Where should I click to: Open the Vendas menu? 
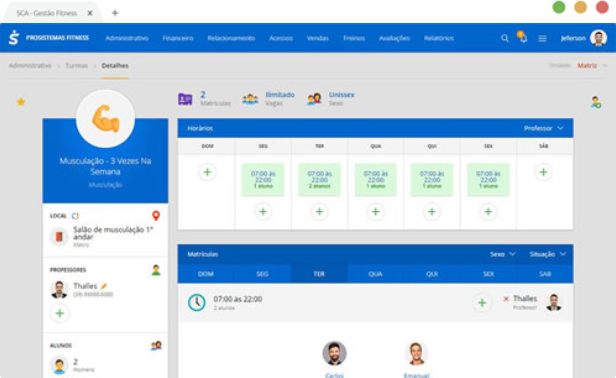[x=317, y=38]
